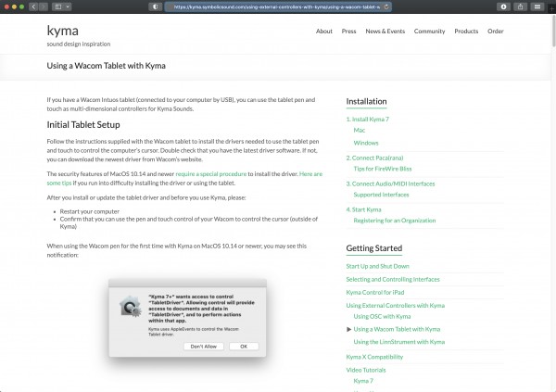
Task: Click 'Initial Tablet Setup' heading
Action: click(x=83, y=125)
